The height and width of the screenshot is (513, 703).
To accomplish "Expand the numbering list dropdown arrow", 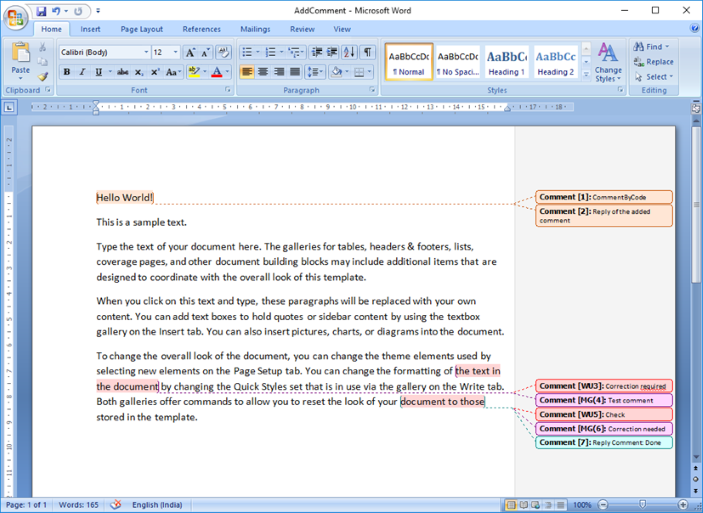I will pyautogui.click(x=282, y=52).
